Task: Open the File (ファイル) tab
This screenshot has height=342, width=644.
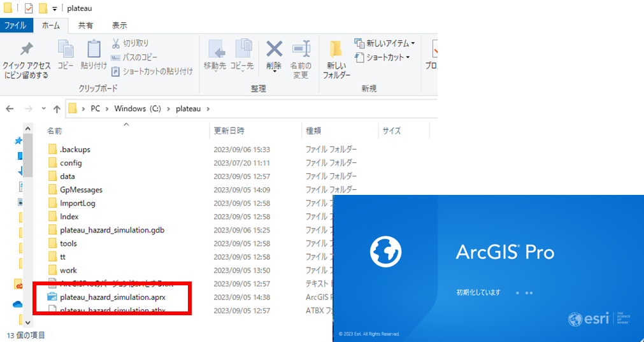Action: point(15,25)
